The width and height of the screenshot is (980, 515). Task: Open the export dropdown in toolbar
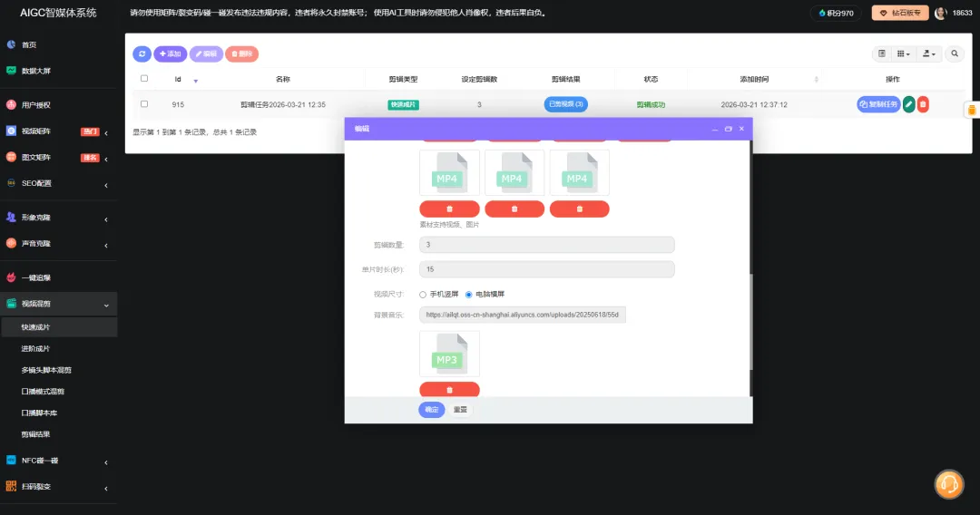click(x=929, y=53)
